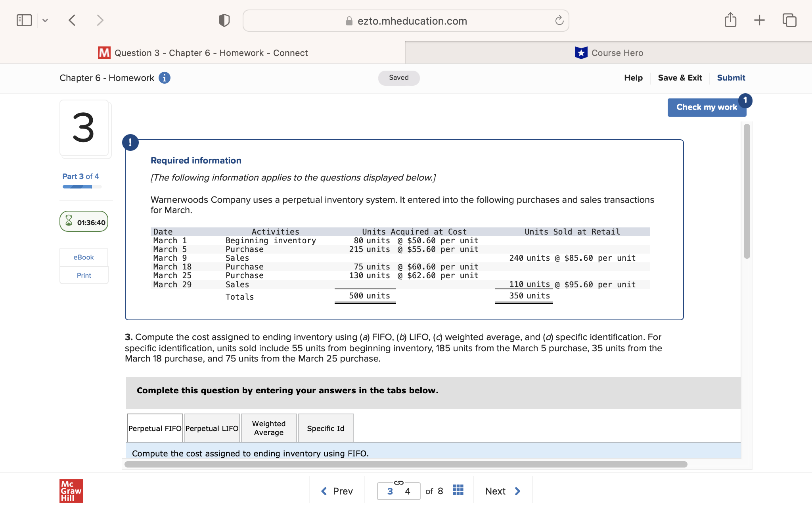
Task: Click the Submit link
Action: pyautogui.click(x=731, y=78)
